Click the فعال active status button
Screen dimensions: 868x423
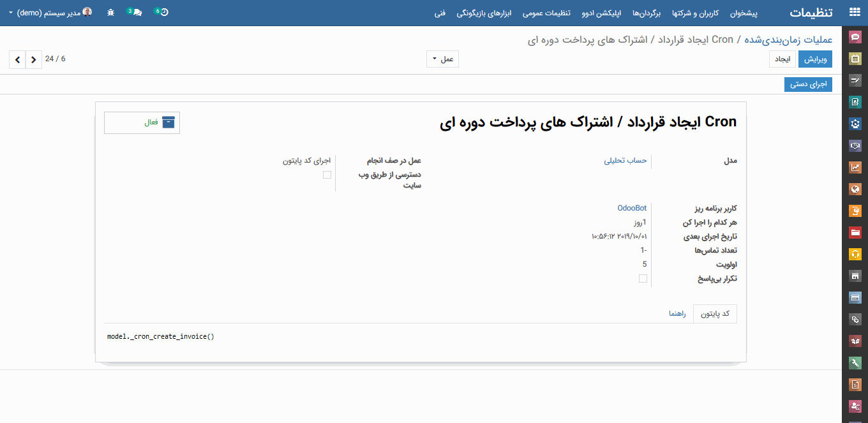pos(142,122)
